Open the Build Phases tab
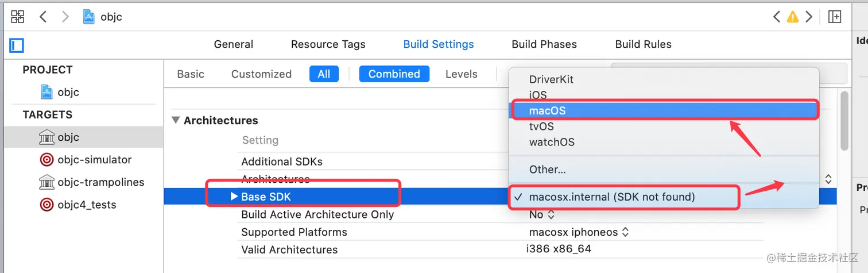Image resolution: width=868 pixels, height=273 pixels. pyautogui.click(x=544, y=44)
